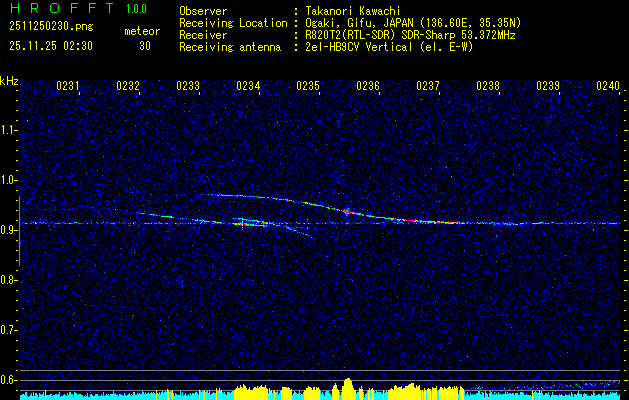The image size is (629, 400).
Task: Click the Receiver field label
Action: tap(203, 35)
